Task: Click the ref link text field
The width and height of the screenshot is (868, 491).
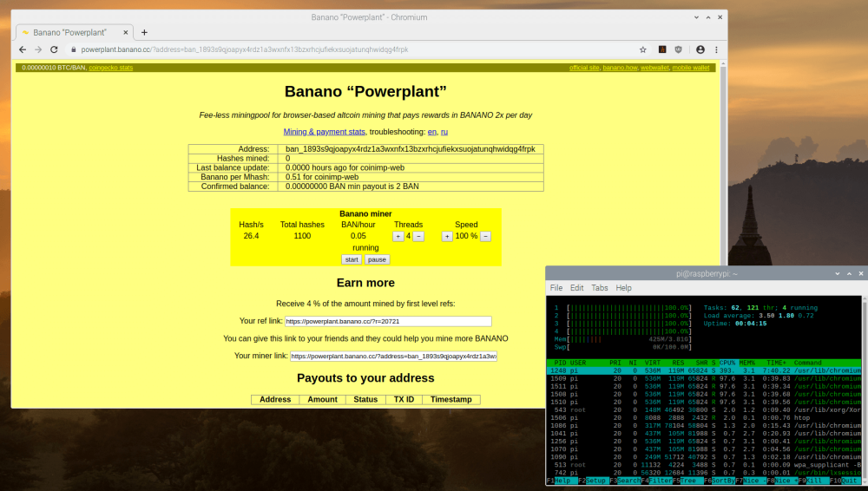Action: click(x=388, y=321)
